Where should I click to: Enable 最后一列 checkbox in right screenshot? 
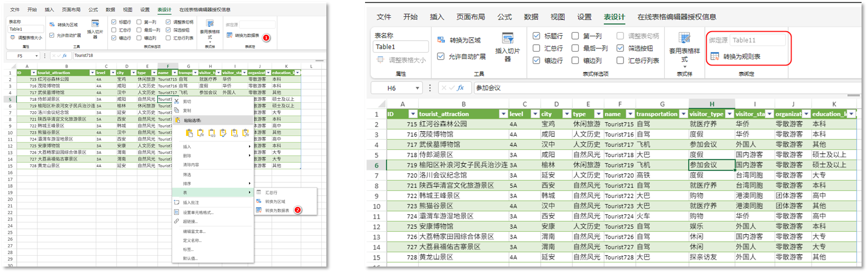pos(575,48)
